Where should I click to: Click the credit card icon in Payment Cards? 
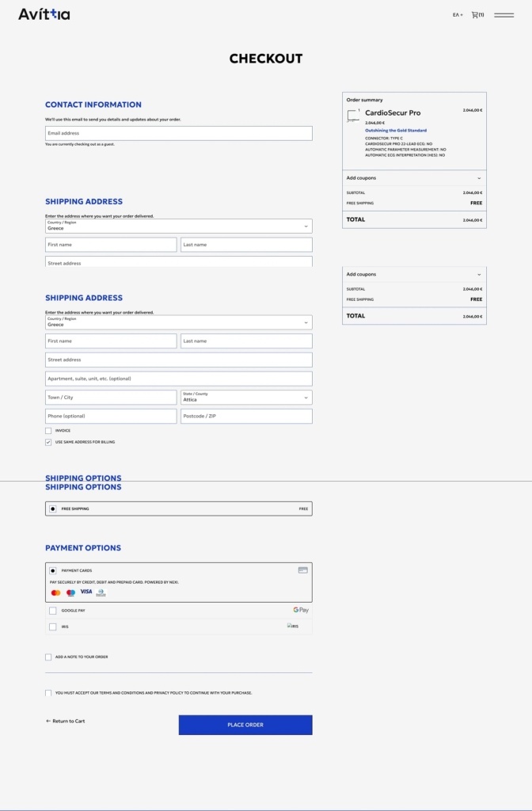click(302, 570)
